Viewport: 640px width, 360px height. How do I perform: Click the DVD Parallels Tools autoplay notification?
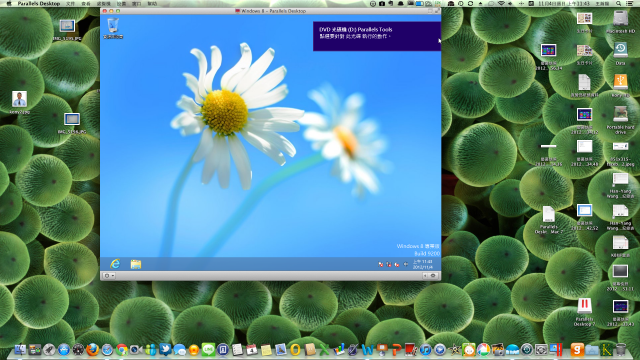pos(377,36)
